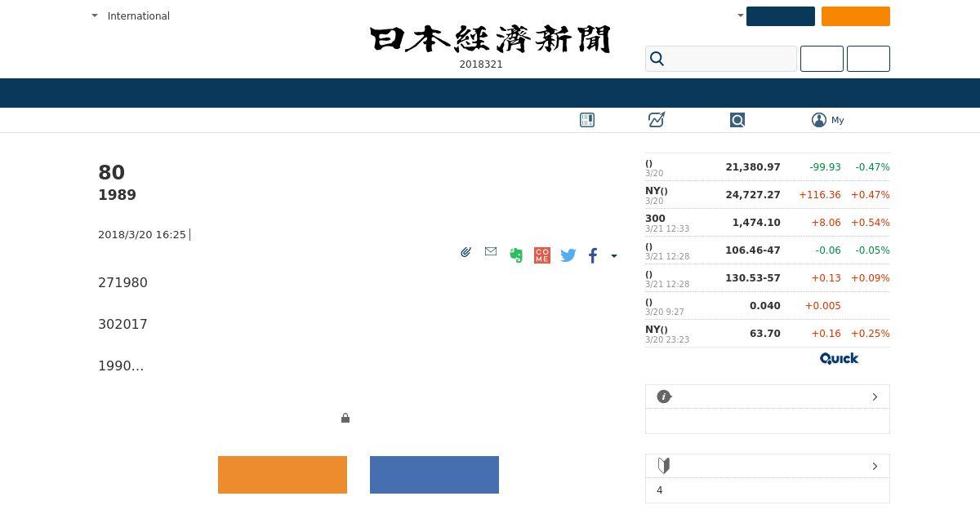Click the exchange rate 106.46-47
Screen dimensions: 980x514
[753, 250]
